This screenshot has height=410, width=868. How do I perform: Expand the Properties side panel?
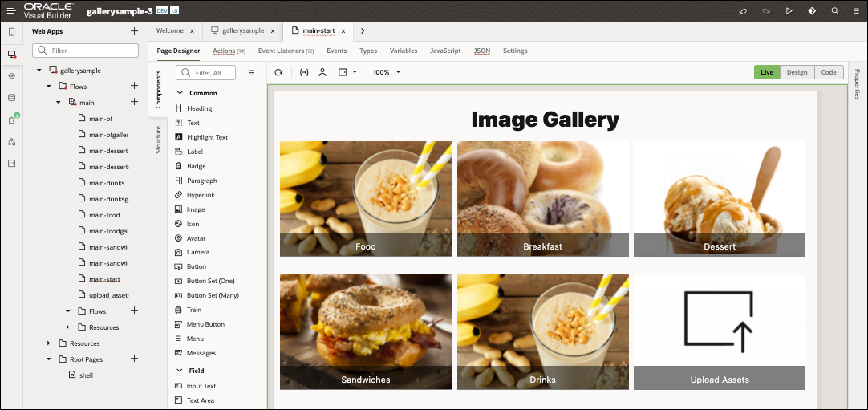[x=857, y=84]
